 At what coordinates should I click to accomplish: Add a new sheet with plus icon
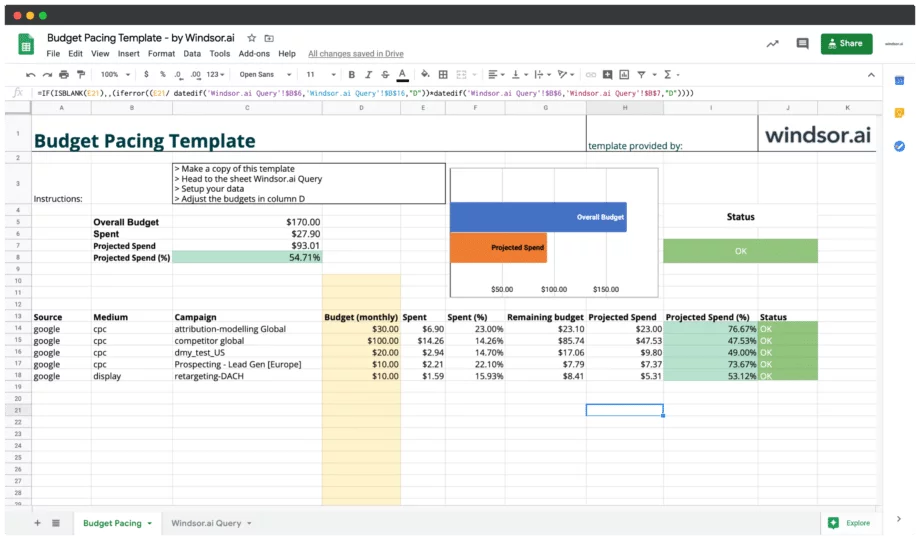[x=38, y=522]
